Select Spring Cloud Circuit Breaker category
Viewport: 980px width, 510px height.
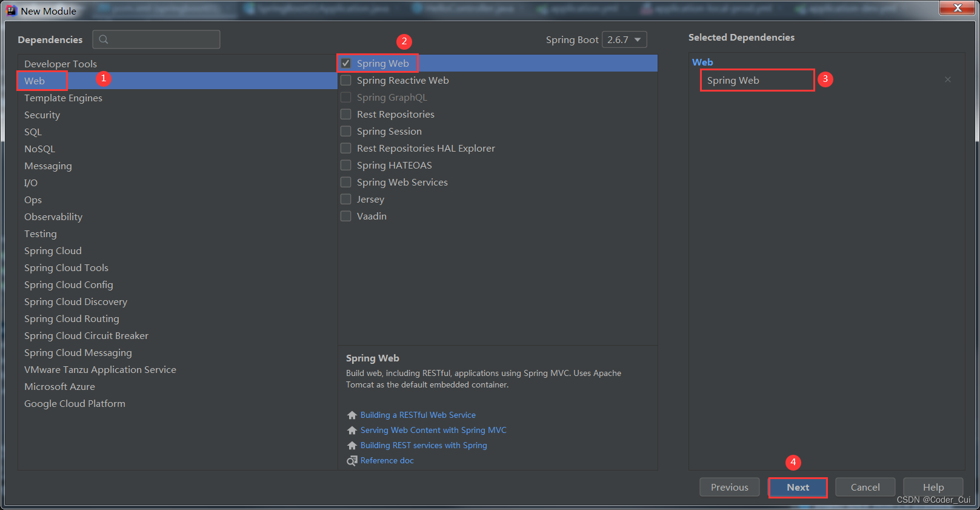(x=178, y=335)
